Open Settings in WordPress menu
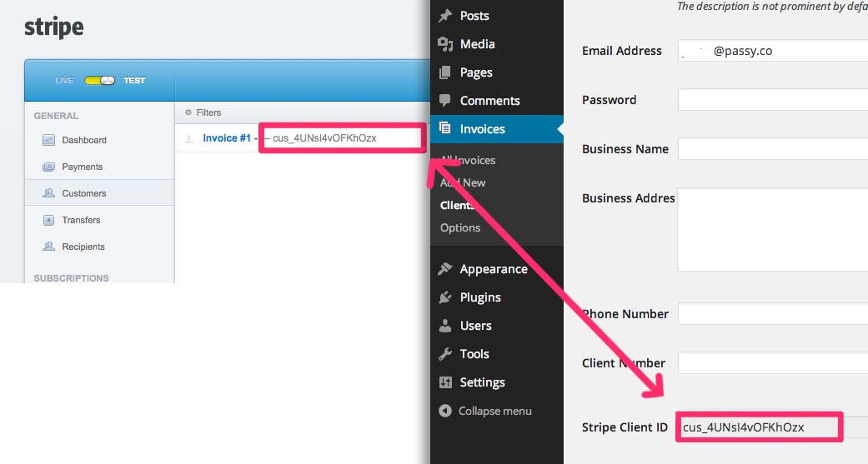This screenshot has width=868, height=464. point(482,382)
